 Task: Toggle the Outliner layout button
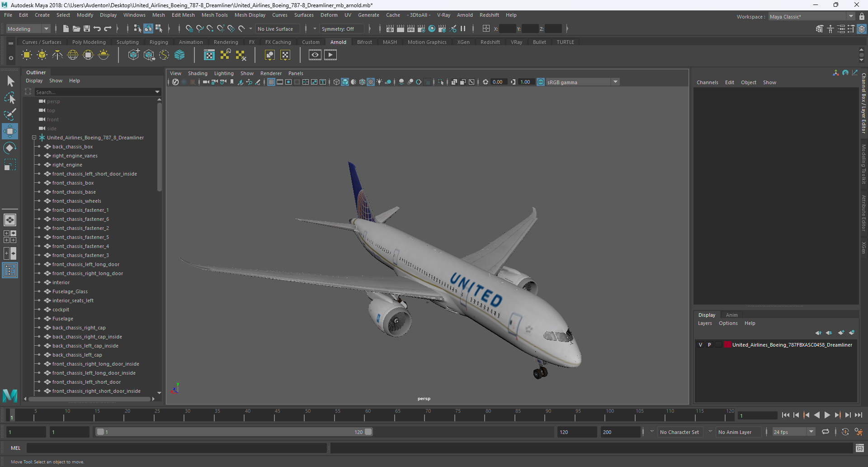[x=10, y=271]
